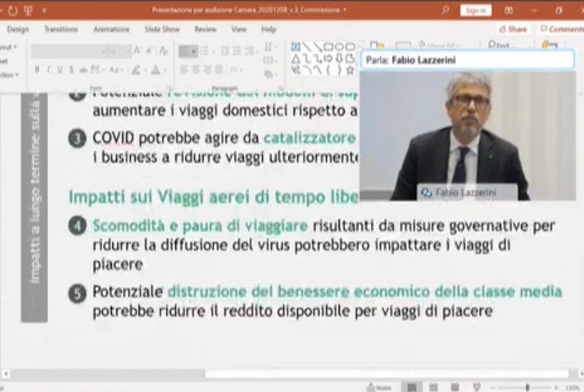Adjust the zoom slider in status bar
584x392 pixels.
pos(527,387)
